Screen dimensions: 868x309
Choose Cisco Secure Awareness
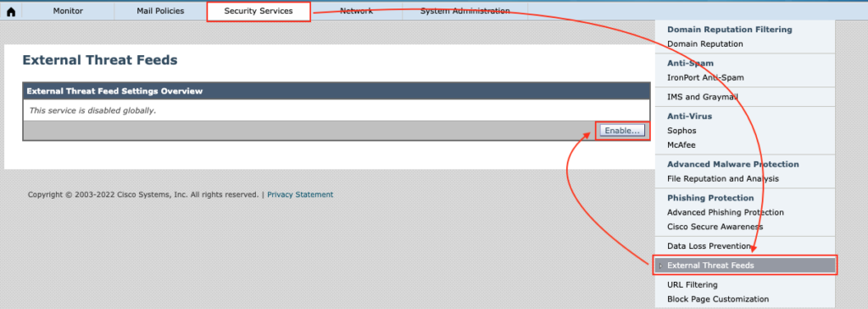pyautogui.click(x=715, y=227)
